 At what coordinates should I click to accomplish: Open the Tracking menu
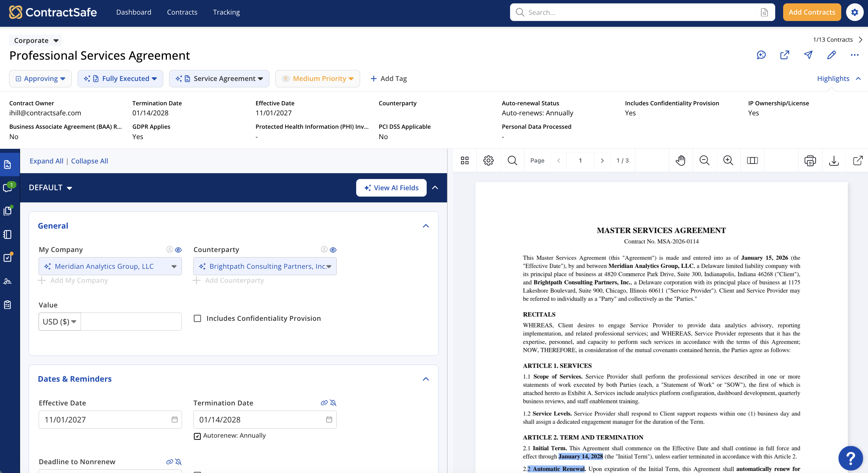coord(227,12)
